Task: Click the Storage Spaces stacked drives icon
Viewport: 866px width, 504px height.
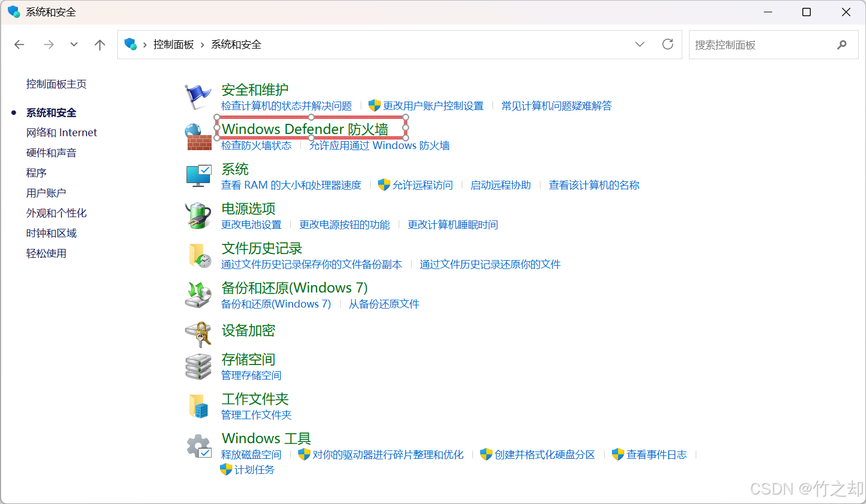Action: pos(198,366)
